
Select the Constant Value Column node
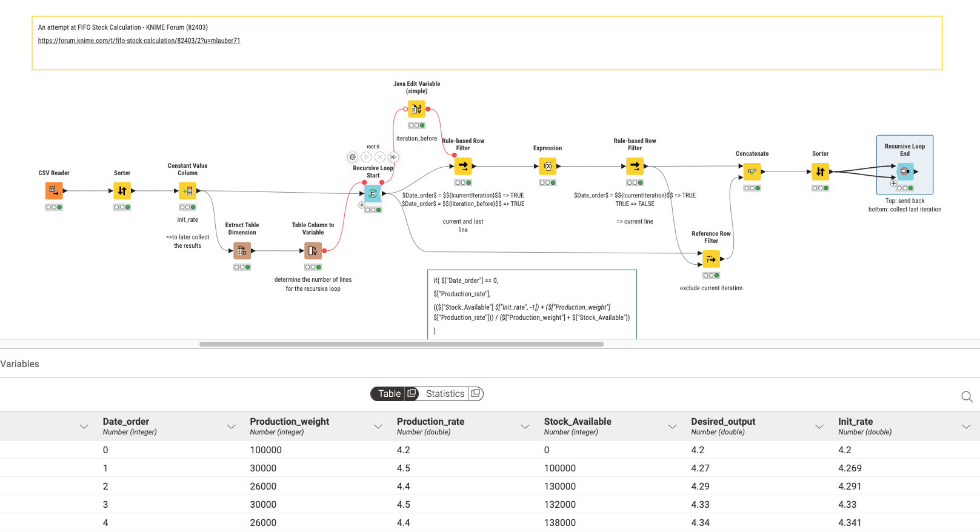coord(188,191)
